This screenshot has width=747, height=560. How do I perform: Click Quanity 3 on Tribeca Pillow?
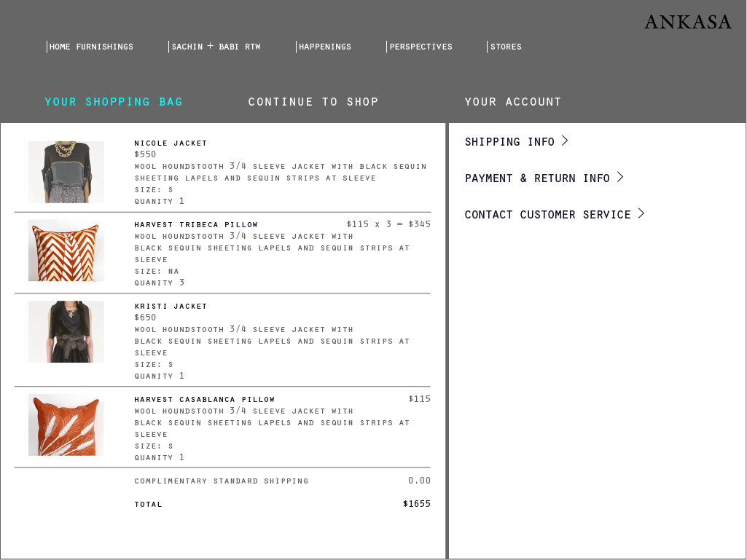pos(159,283)
